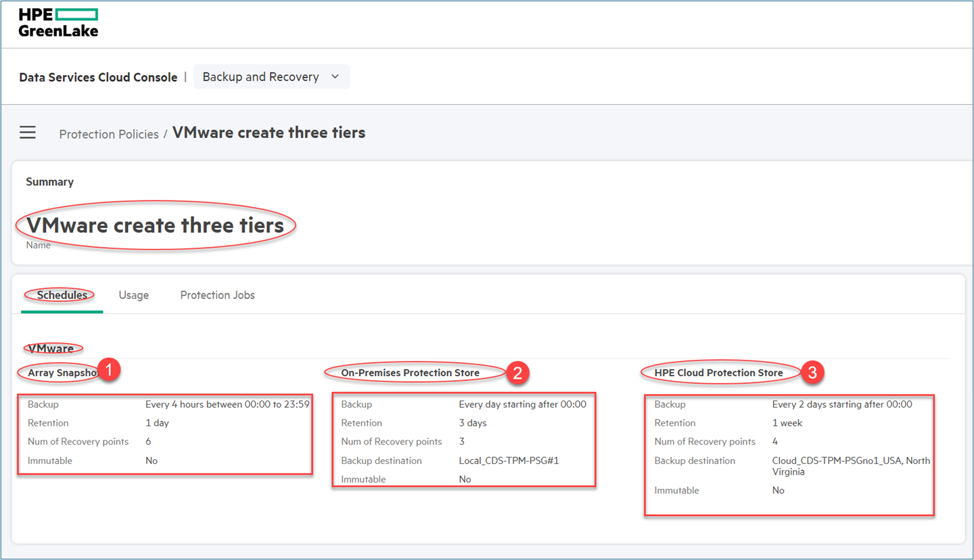The height and width of the screenshot is (560, 974).
Task: Click recovery points value 6
Action: click(x=148, y=442)
